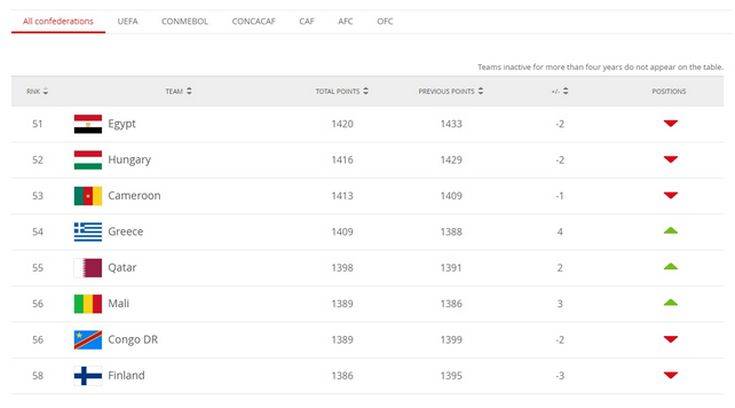Click the Hungary flag icon
Screen dimensions: 735x408
click(x=88, y=160)
